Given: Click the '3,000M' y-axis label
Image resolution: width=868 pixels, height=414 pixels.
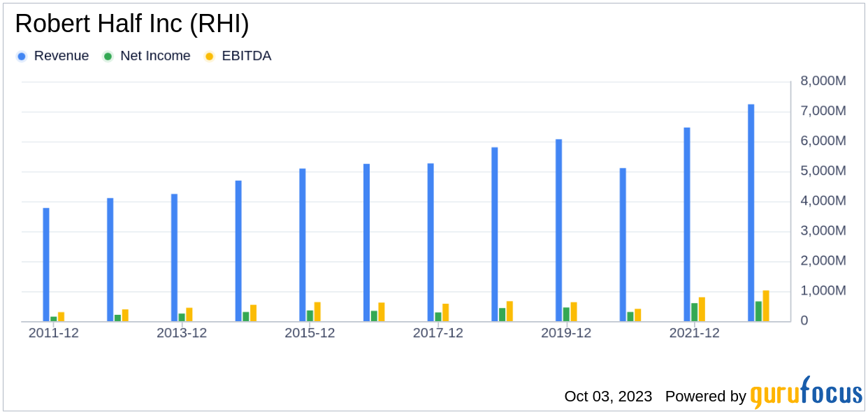Looking at the screenshot, I should pyautogui.click(x=823, y=231).
